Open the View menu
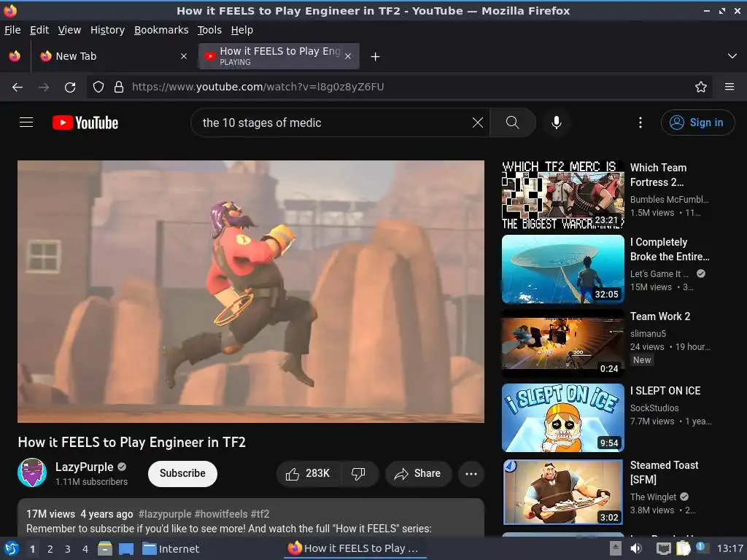The image size is (747, 560). 69,30
